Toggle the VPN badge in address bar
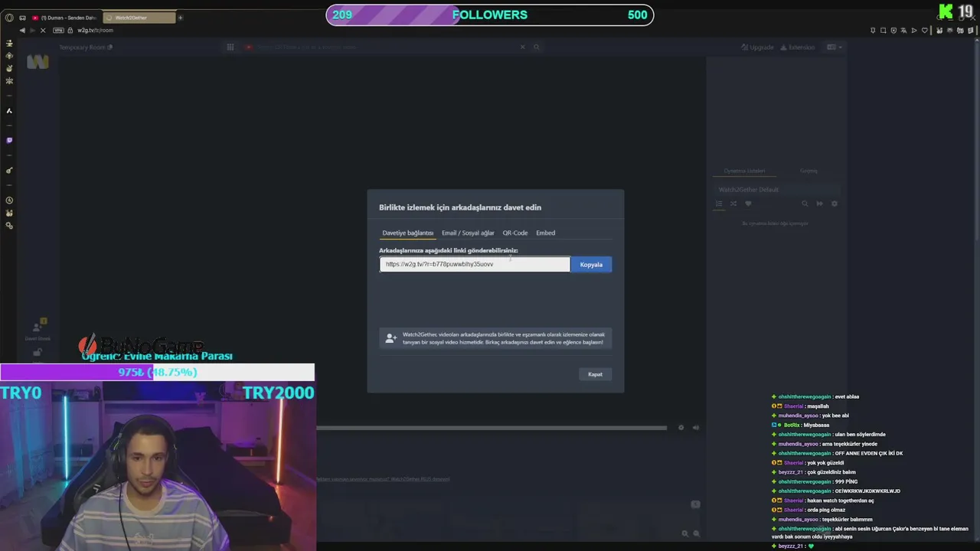Image resolution: width=980 pixels, height=551 pixels. 60,31
